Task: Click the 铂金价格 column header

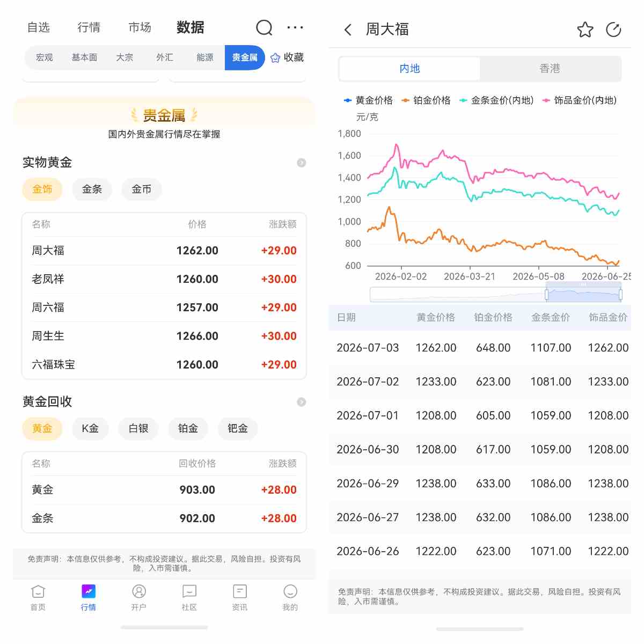Action: click(x=493, y=317)
